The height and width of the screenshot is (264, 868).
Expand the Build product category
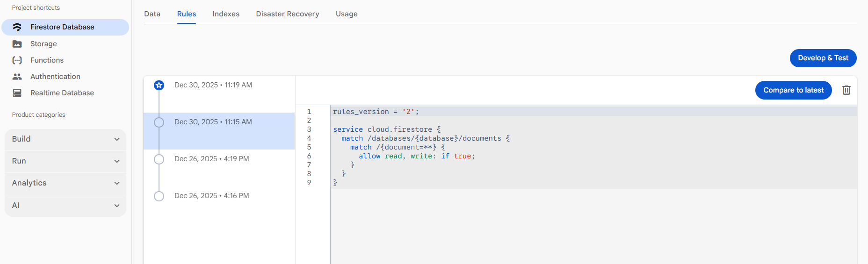65,139
